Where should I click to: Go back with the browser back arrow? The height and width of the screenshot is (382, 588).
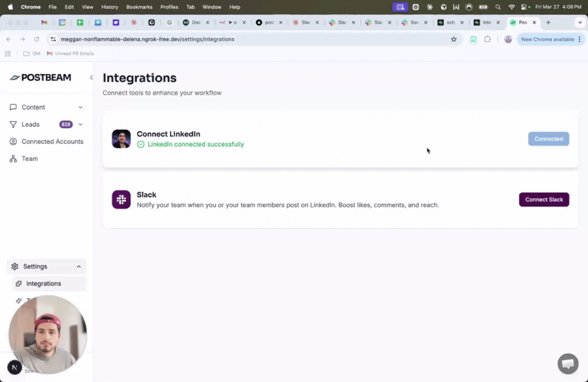8,39
